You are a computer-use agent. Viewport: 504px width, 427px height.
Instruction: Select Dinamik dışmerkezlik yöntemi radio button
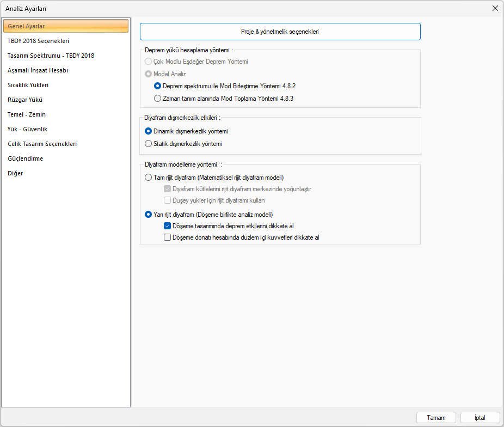point(149,131)
